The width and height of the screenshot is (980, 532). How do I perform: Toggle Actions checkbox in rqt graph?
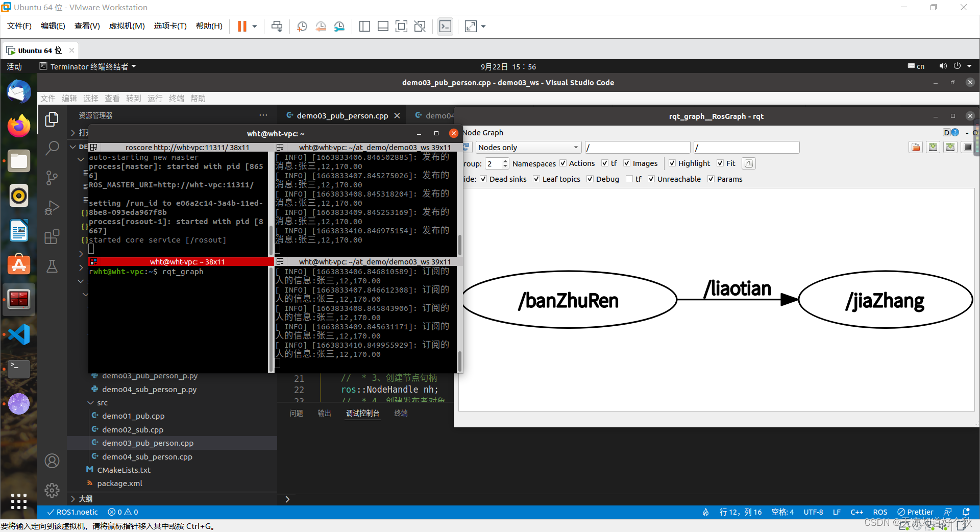[x=563, y=163]
